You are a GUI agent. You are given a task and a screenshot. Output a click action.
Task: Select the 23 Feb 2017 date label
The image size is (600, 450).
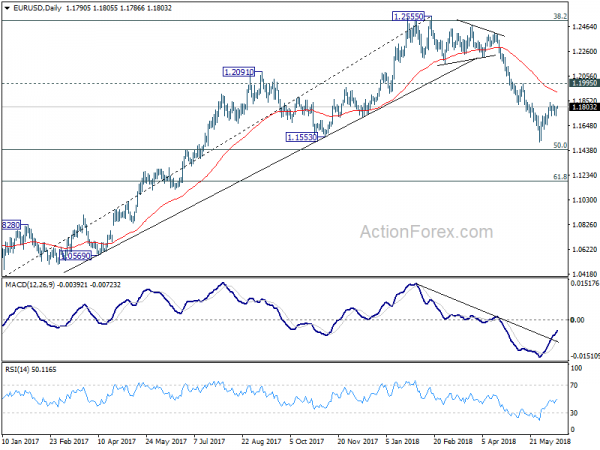[x=69, y=441]
